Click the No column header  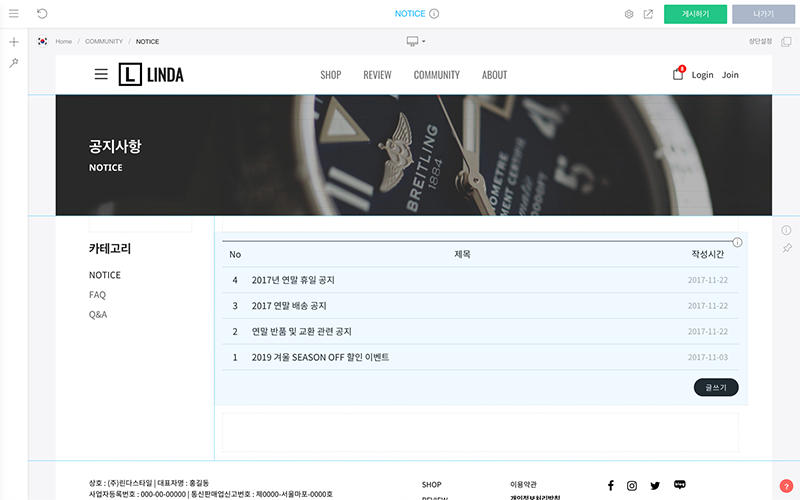[x=235, y=255]
